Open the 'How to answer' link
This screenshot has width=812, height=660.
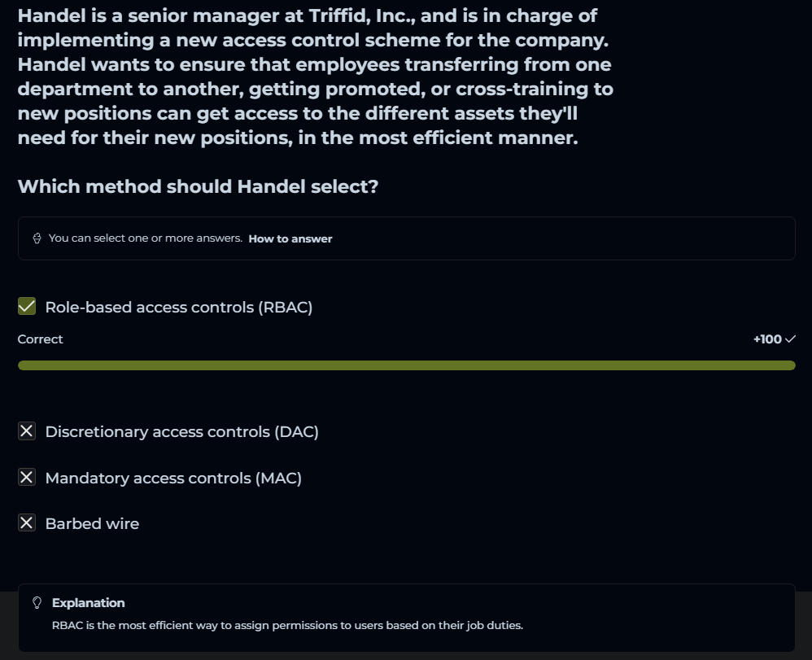(290, 238)
